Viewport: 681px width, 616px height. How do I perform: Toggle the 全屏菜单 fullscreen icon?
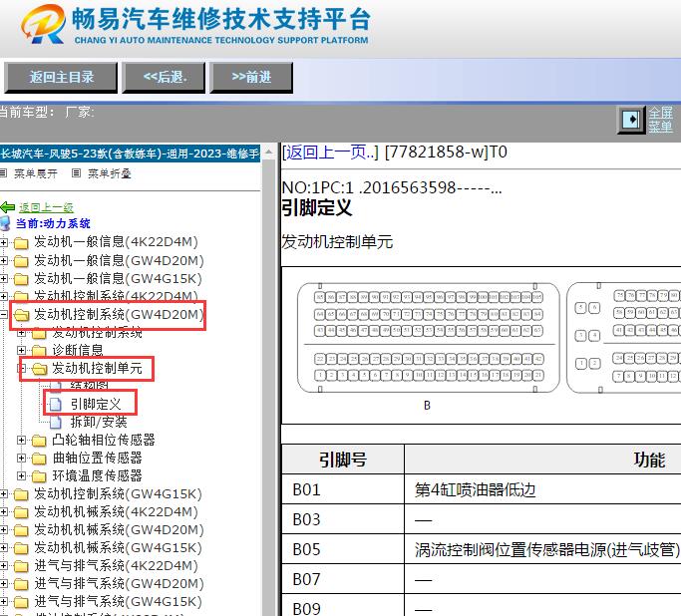pos(630,120)
